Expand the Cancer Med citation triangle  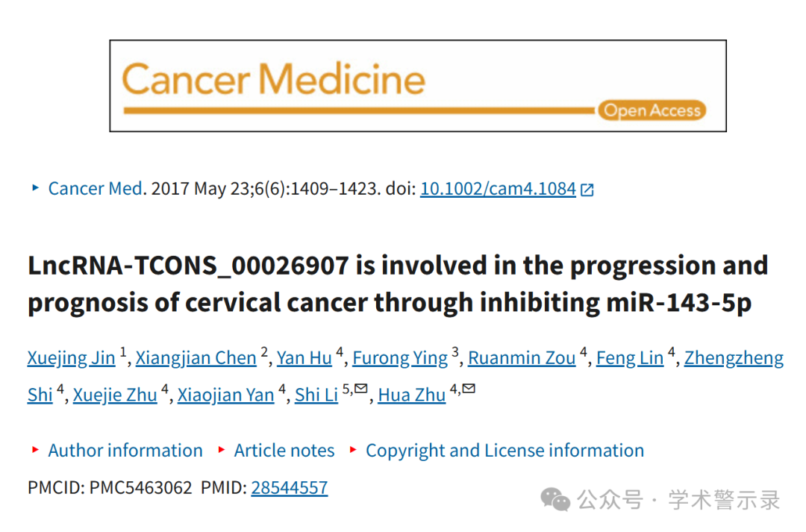(36, 187)
